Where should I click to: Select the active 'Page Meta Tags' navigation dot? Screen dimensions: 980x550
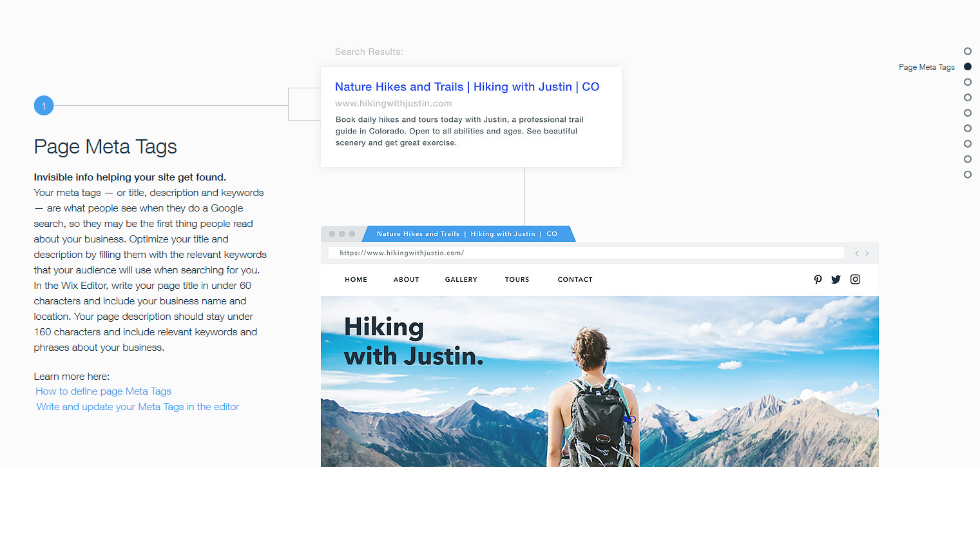coord(967,66)
